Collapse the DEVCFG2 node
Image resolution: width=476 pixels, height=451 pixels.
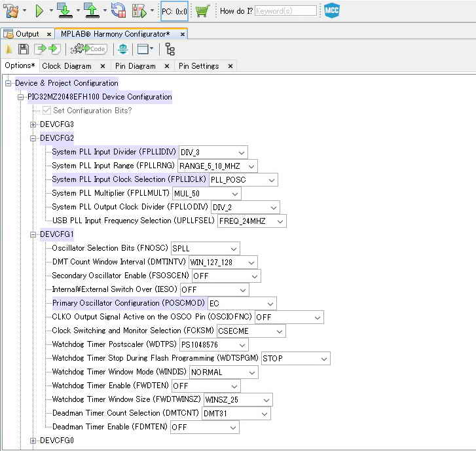pyautogui.click(x=33, y=138)
